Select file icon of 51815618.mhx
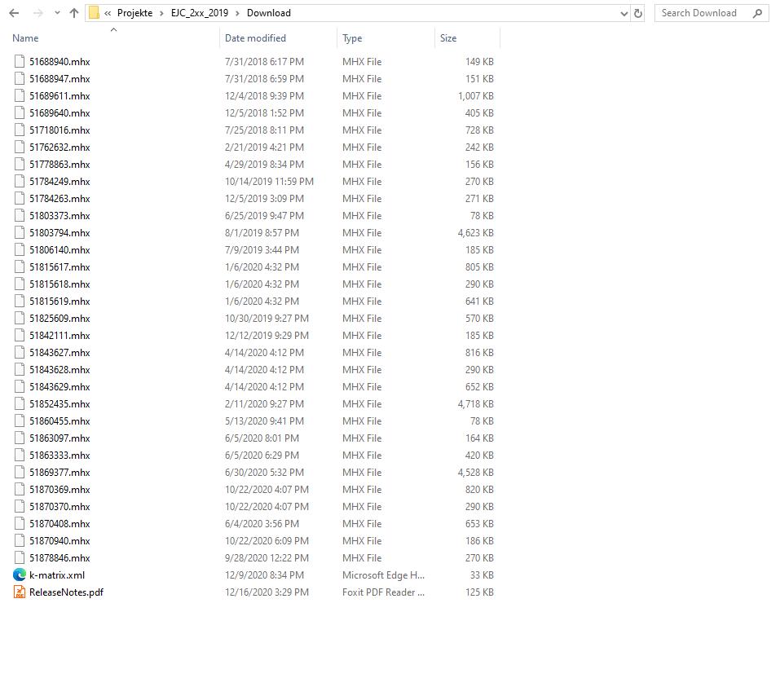The width and height of the screenshot is (780, 700). coord(20,284)
